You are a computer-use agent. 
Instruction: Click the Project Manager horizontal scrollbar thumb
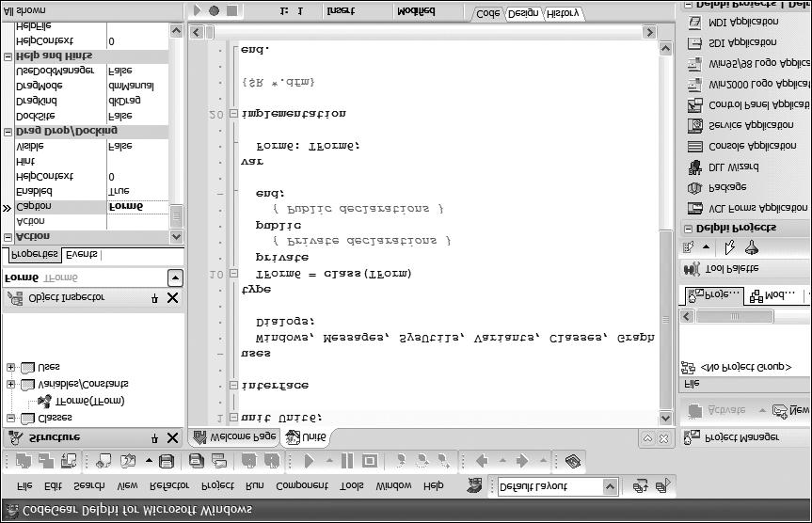pos(734,316)
